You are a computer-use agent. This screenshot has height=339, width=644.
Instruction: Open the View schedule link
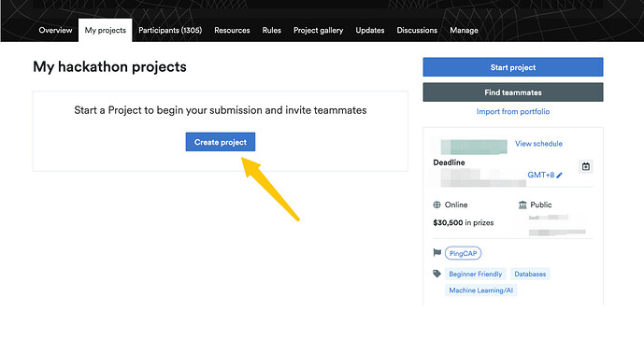tap(538, 144)
